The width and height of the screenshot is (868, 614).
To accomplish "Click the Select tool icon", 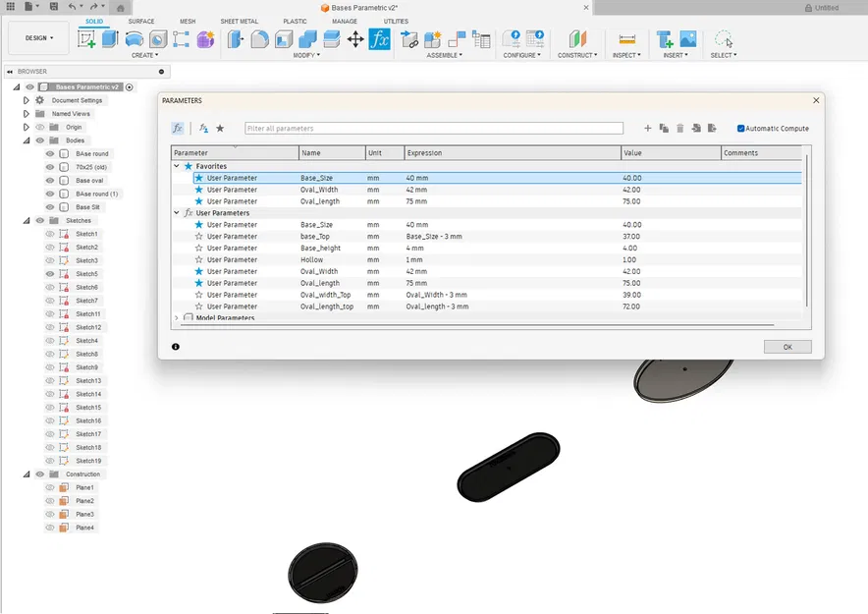I will (724, 39).
